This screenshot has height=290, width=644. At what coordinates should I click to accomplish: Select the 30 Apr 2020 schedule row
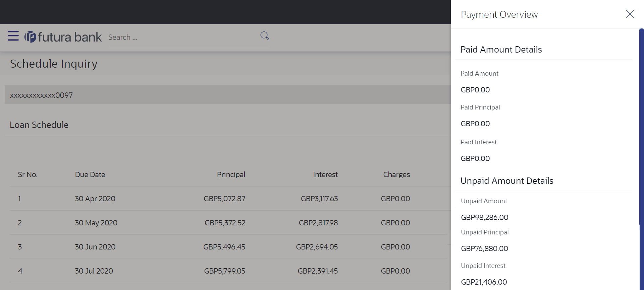click(95, 199)
